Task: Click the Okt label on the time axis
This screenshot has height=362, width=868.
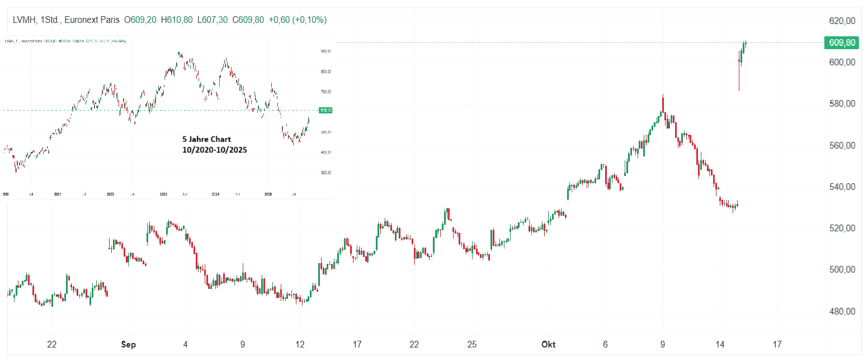Action: (549, 345)
